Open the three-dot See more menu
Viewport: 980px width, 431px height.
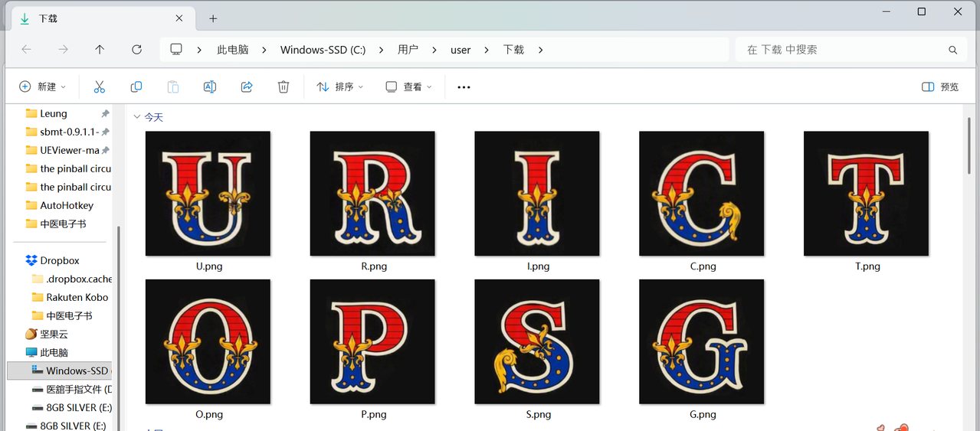click(464, 87)
